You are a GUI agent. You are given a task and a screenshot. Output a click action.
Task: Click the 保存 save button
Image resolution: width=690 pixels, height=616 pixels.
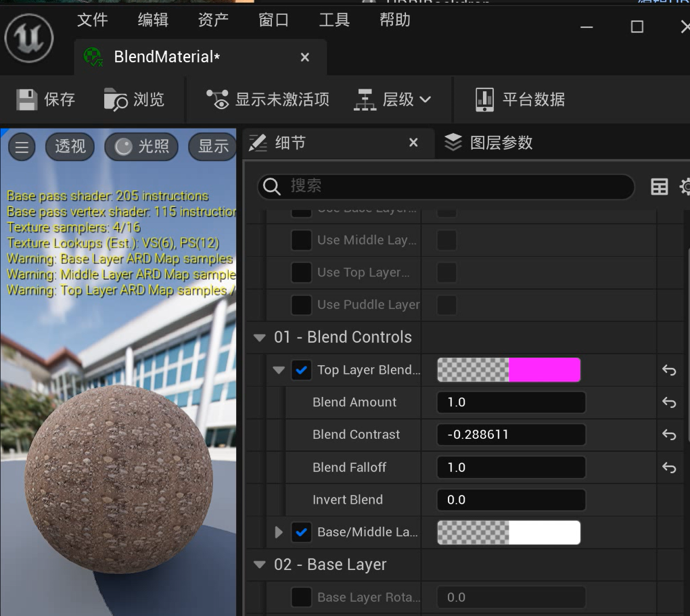tap(46, 99)
